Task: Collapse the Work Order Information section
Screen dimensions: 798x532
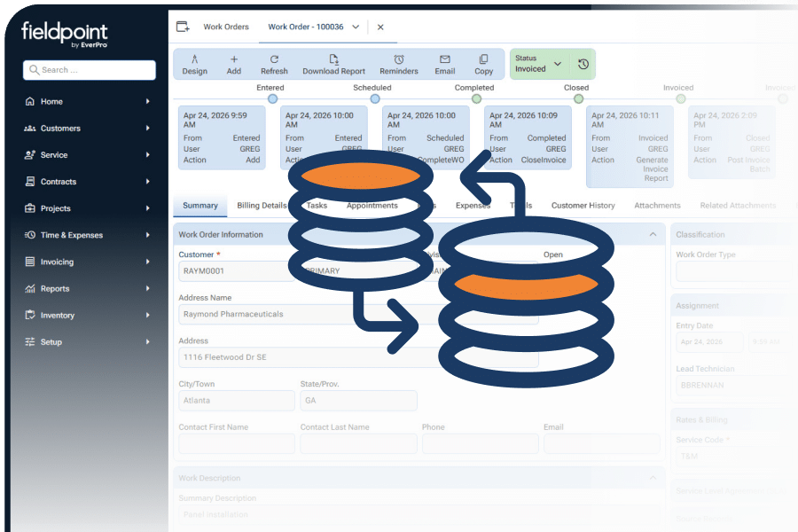Action: click(x=653, y=234)
